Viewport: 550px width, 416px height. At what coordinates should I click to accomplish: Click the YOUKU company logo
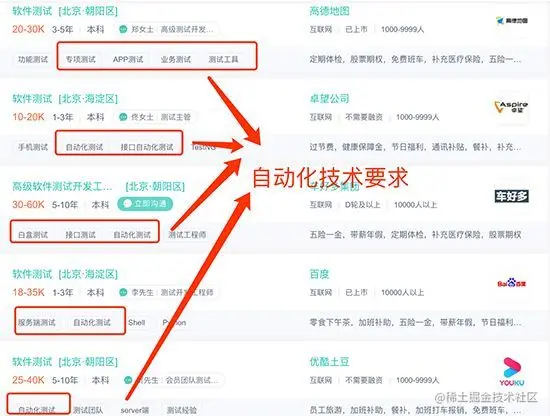tap(512, 371)
